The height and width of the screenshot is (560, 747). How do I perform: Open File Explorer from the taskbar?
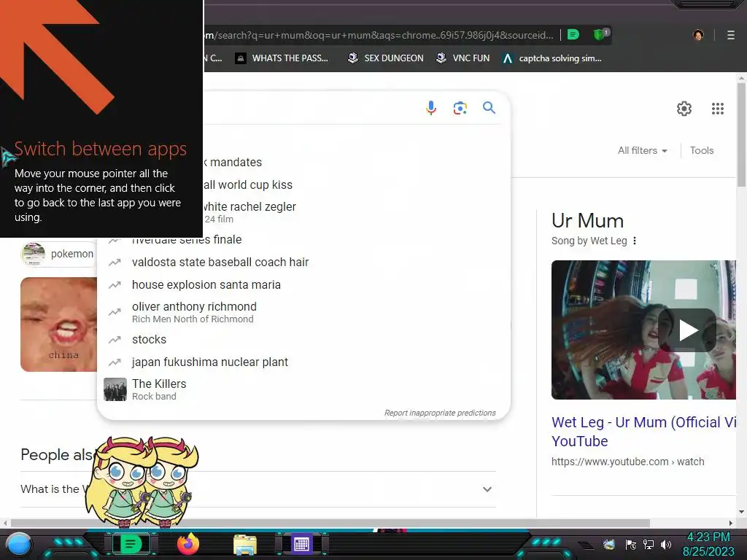[x=245, y=545]
